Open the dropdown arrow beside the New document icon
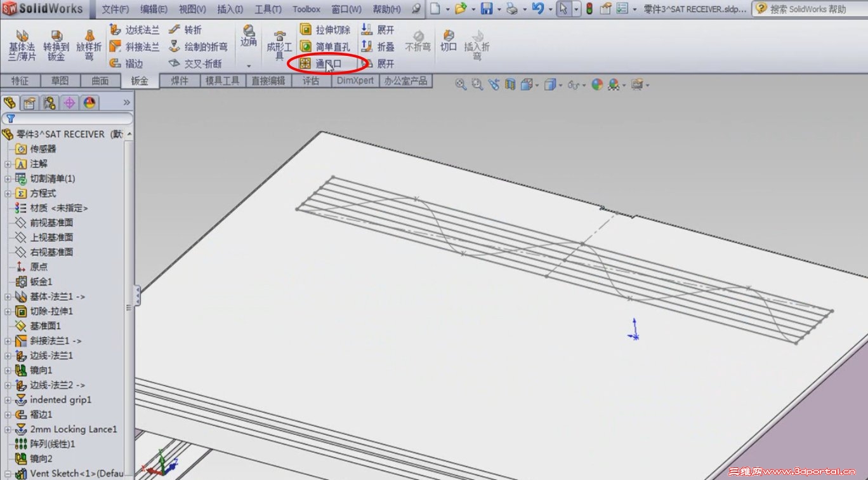Screen dimensions: 868x480 coord(447,10)
